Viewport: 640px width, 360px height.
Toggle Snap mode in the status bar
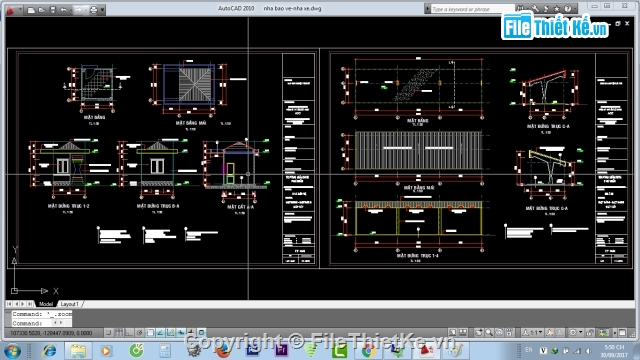(x=109, y=333)
